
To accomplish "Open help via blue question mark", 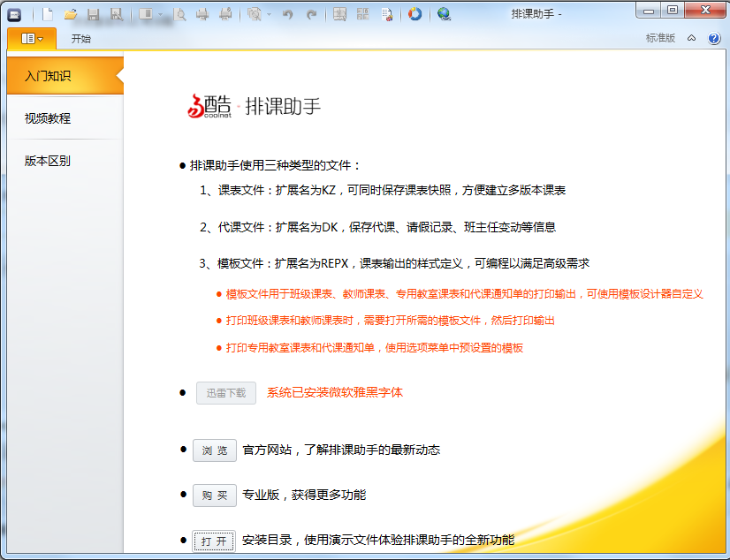I will click(714, 39).
